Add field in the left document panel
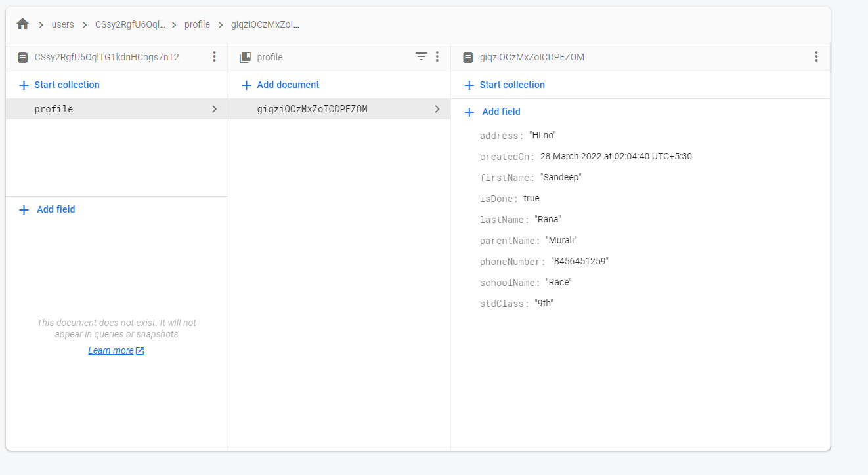 (47, 209)
